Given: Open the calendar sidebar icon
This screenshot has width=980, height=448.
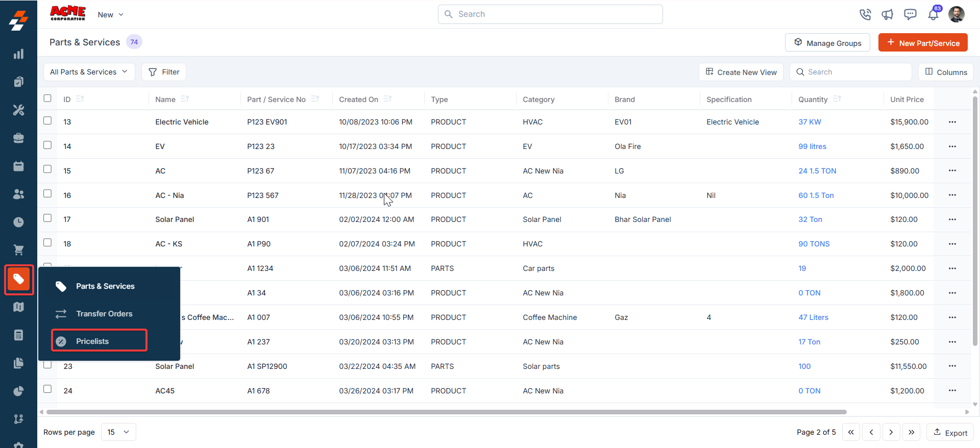Looking at the screenshot, I should tap(18, 166).
